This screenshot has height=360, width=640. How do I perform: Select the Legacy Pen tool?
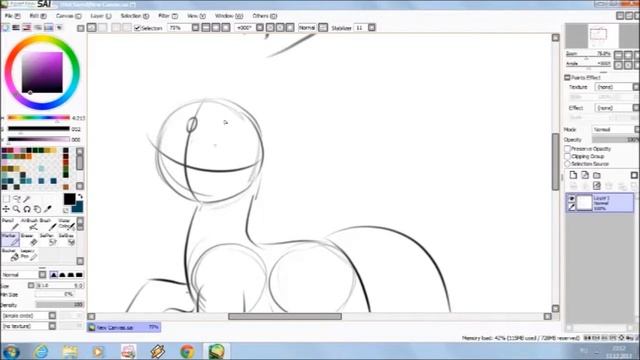[x=29, y=255]
